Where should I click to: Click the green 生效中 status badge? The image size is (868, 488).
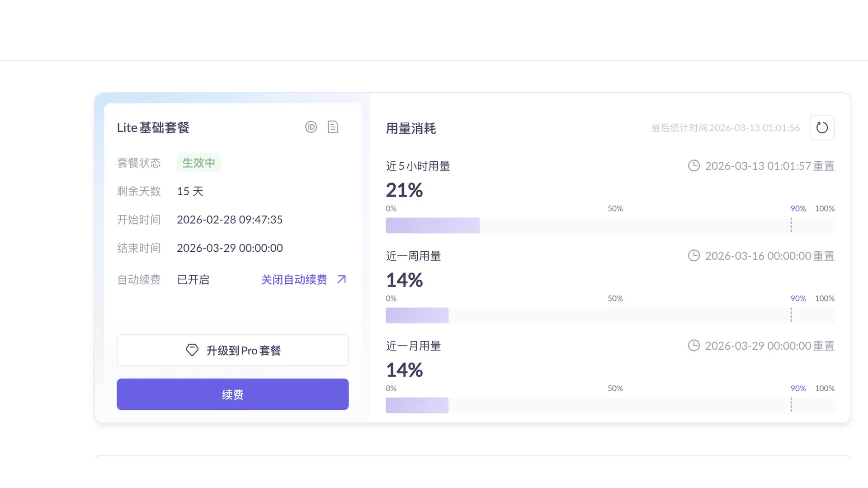[198, 163]
